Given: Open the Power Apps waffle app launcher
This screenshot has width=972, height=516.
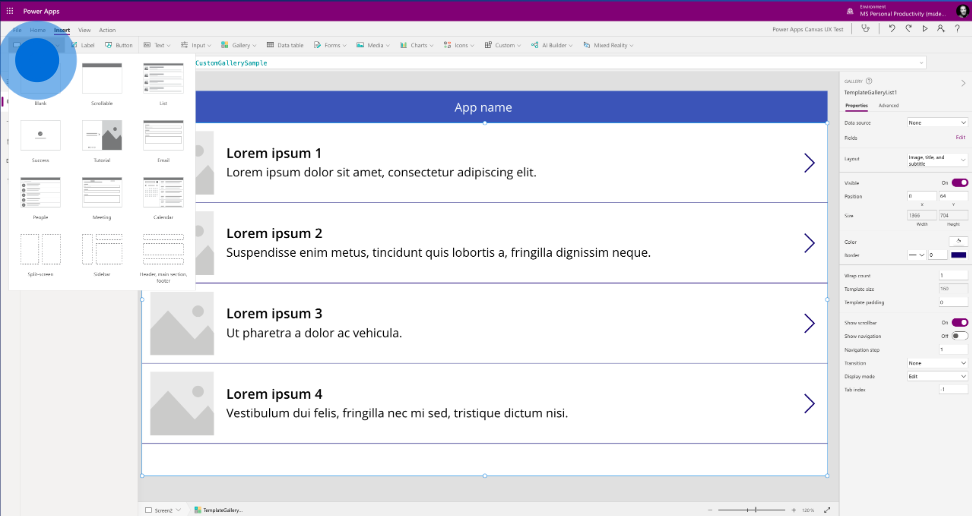Looking at the screenshot, I should [10, 10].
